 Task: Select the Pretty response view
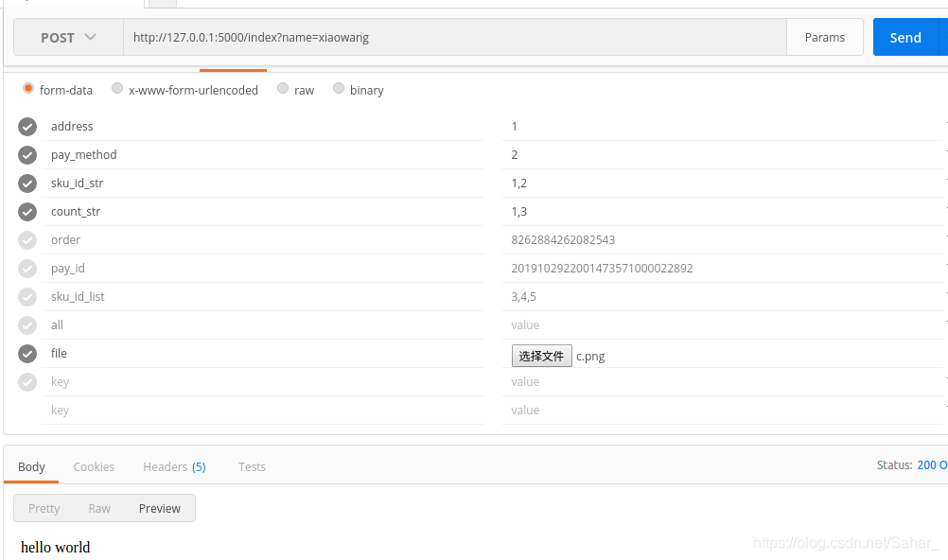[x=44, y=509]
